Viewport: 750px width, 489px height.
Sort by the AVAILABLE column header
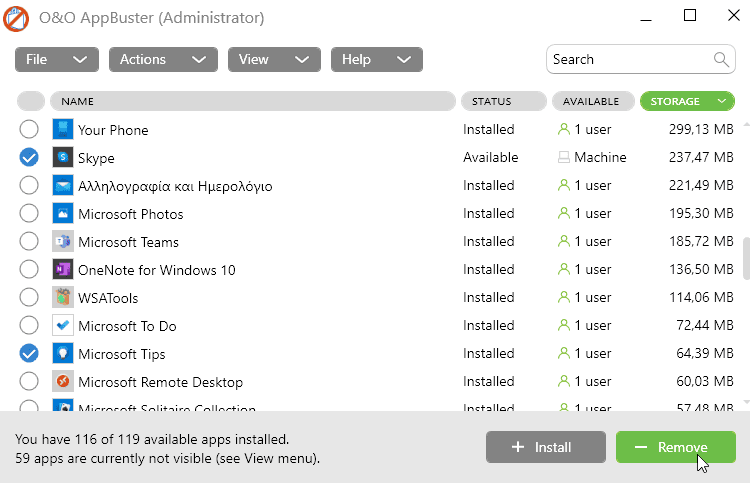tap(593, 101)
